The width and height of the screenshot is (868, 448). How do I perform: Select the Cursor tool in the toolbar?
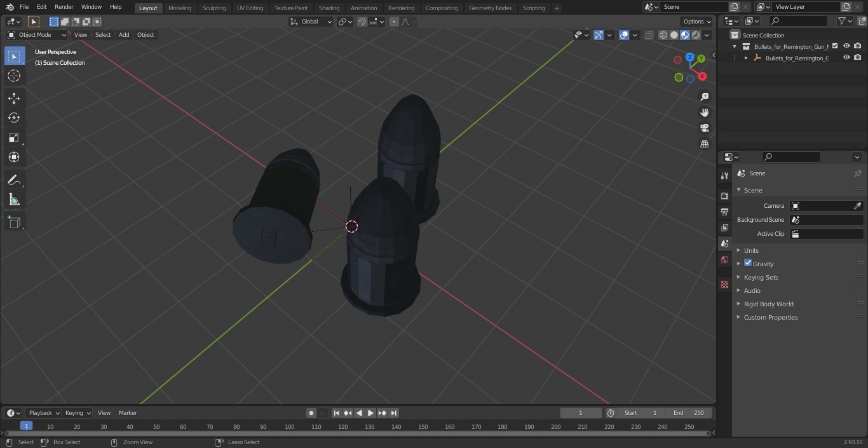click(x=14, y=76)
